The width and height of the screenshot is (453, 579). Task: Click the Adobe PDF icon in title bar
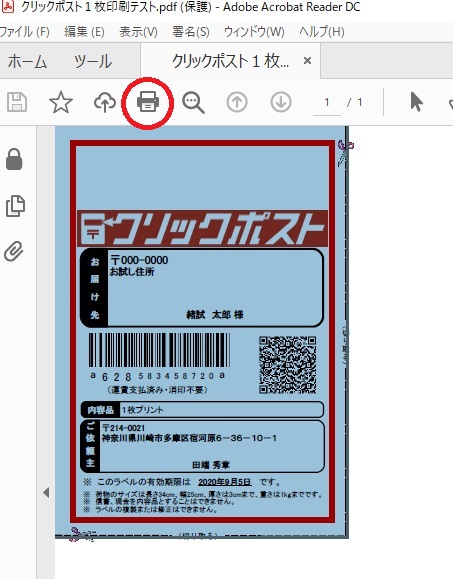click(7, 6)
